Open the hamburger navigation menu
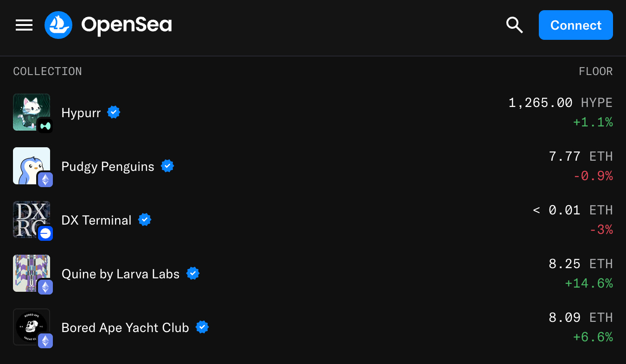Image resolution: width=626 pixels, height=364 pixels. (24, 25)
